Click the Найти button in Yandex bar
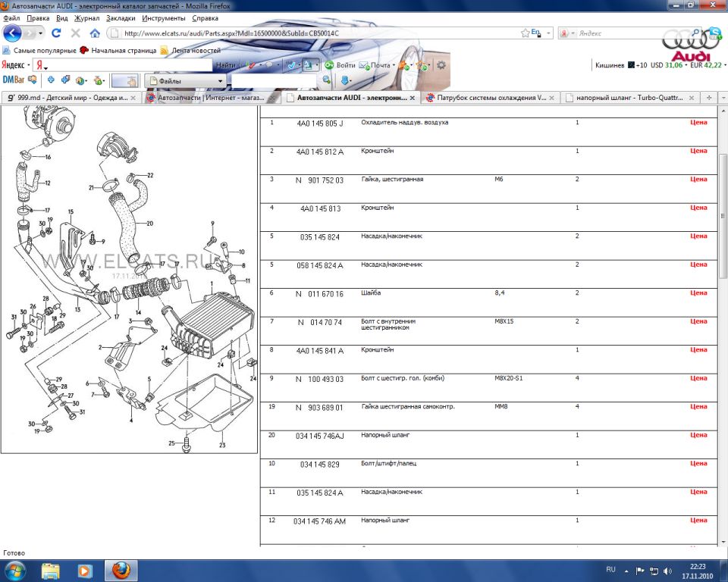 pos(226,65)
